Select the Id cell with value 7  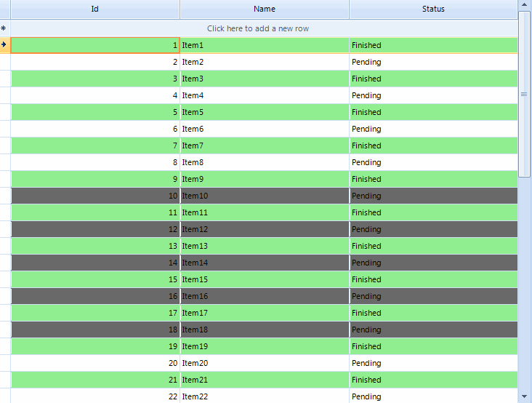95,145
